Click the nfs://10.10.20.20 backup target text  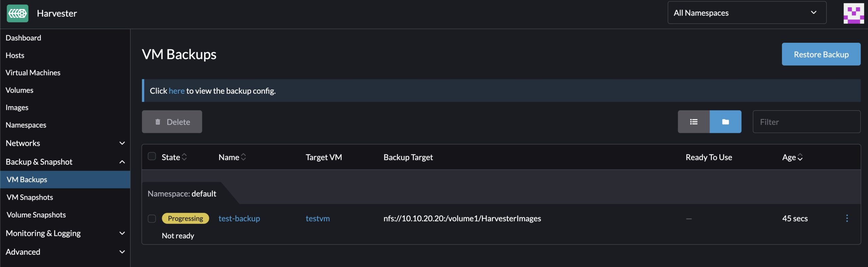[462, 218]
